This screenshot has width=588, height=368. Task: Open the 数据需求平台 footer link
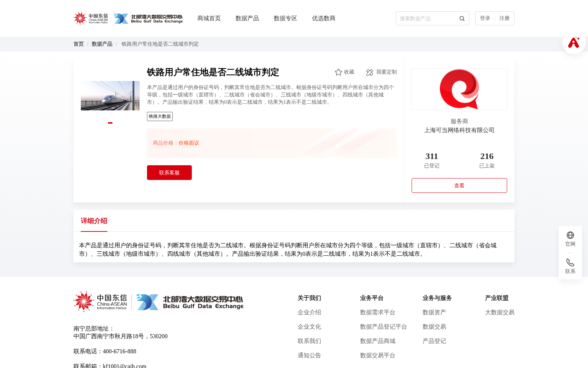378,312
